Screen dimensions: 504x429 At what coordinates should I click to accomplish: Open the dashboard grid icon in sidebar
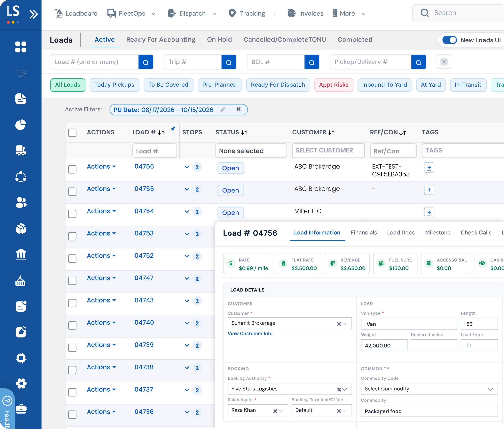[21, 47]
